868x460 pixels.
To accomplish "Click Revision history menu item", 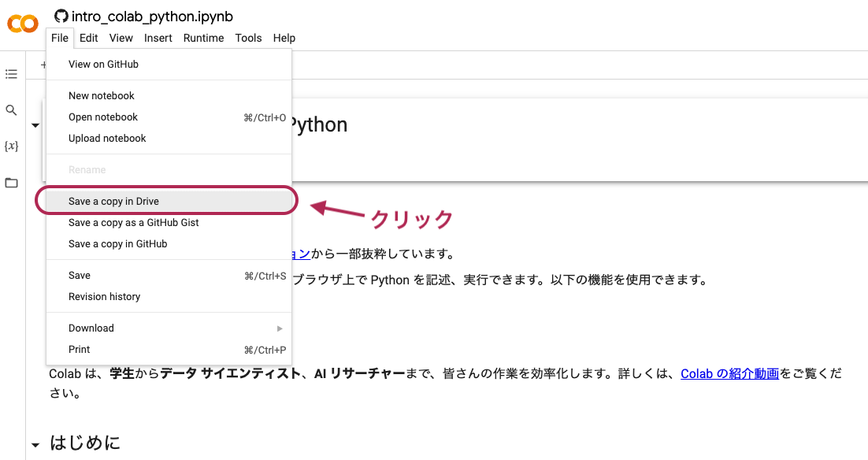I will [x=104, y=297].
